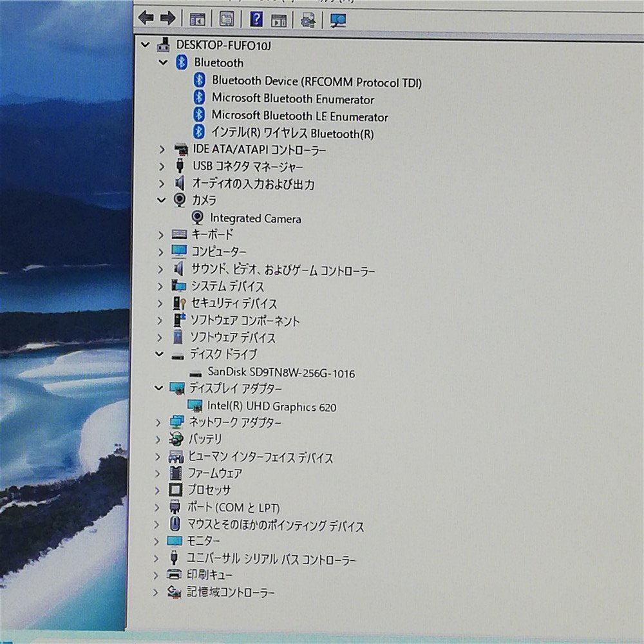The height and width of the screenshot is (644, 644).
Task: Click the マウス pointing device icon
Action: (175, 524)
